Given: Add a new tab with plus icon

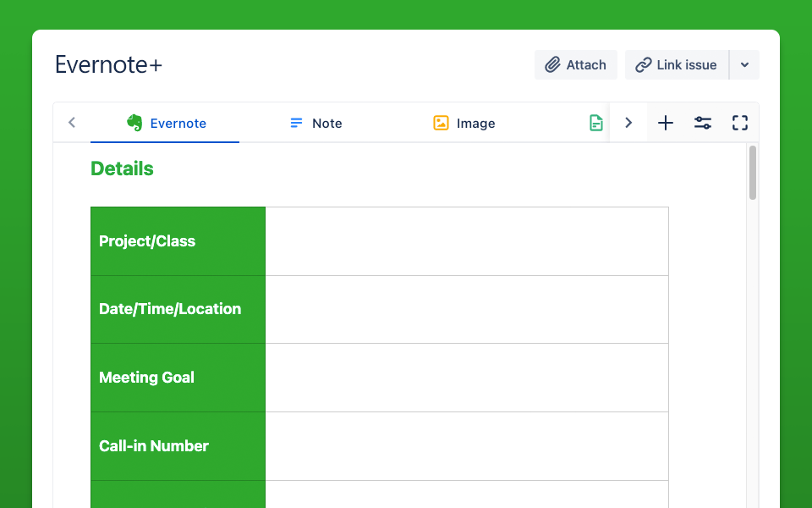Looking at the screenshot, I should tap(666, 123).
